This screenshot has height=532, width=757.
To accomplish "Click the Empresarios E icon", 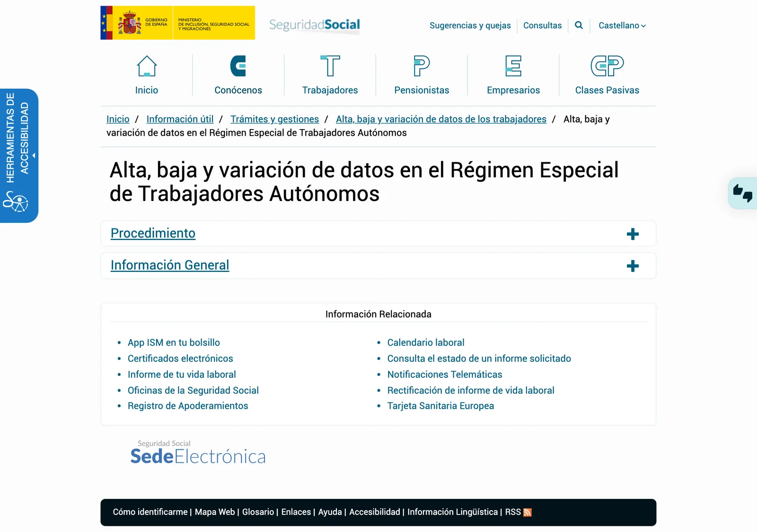I will click(x=513, y=66).
